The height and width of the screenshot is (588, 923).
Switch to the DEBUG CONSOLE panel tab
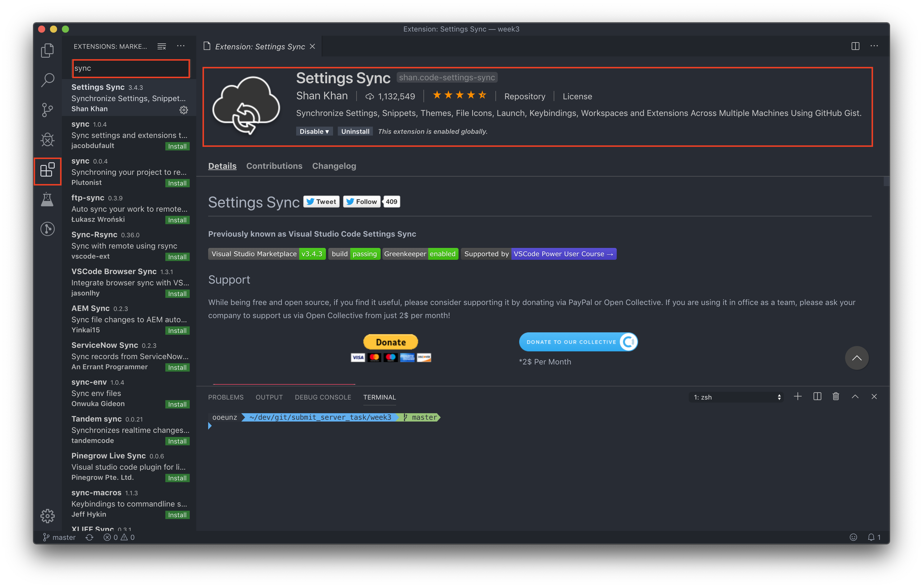click(323, 397)
